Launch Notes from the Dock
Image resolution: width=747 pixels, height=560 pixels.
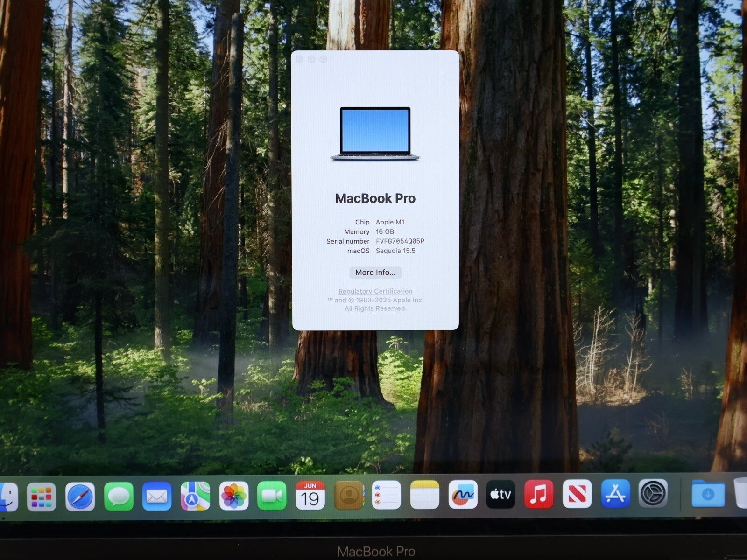tap(425, 495)
